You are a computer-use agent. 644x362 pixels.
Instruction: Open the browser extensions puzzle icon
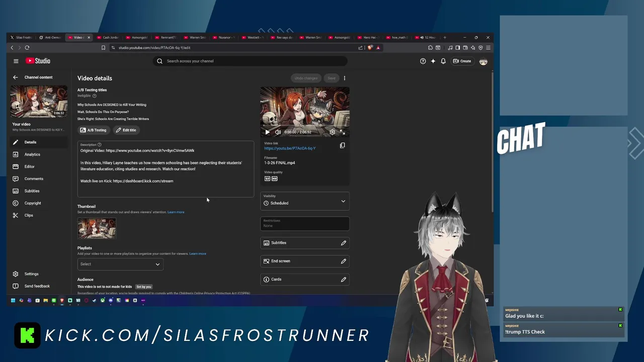[x=430, y=48]
